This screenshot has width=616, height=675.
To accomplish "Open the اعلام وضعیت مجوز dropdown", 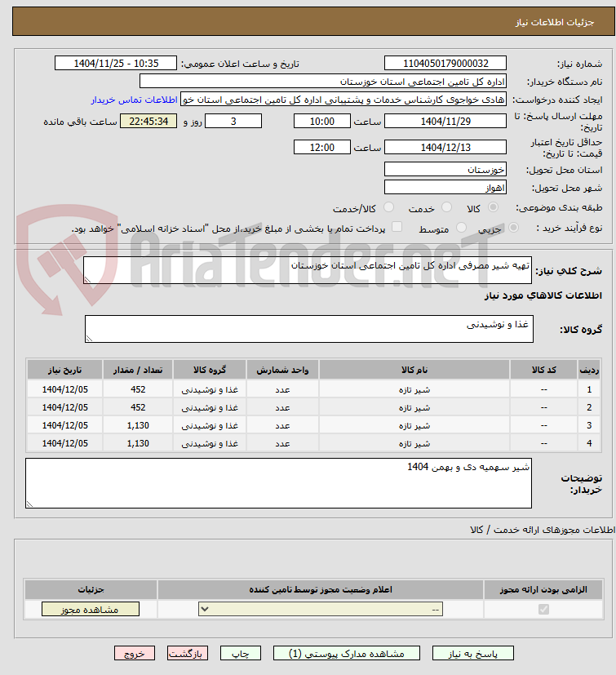I will (x=321, y=609).
